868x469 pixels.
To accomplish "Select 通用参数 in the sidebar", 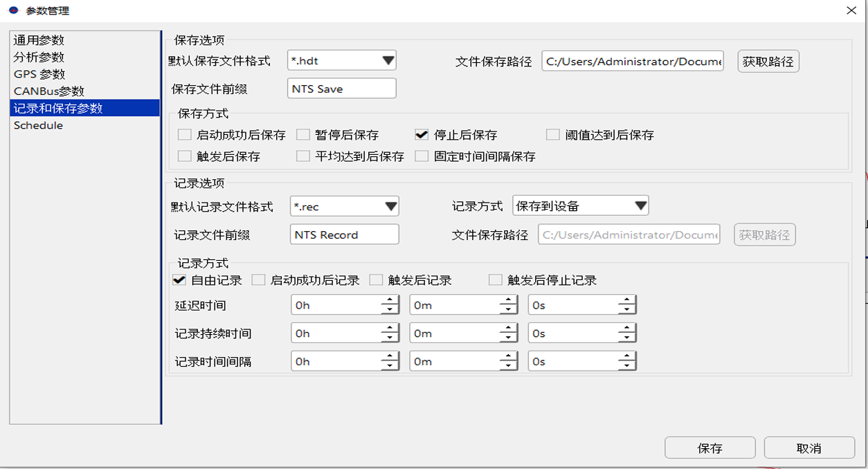I will pyautogui.click(x=39, y=40).
